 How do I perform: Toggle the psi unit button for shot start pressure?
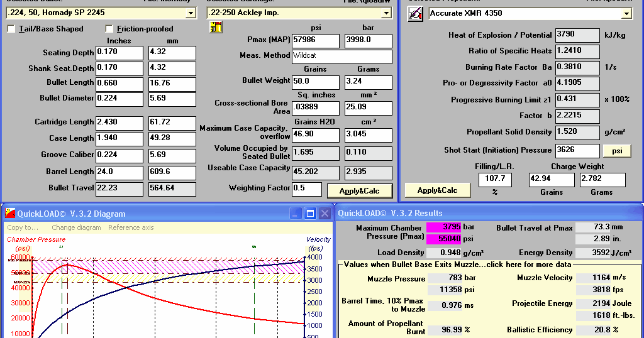click(617, 151)
